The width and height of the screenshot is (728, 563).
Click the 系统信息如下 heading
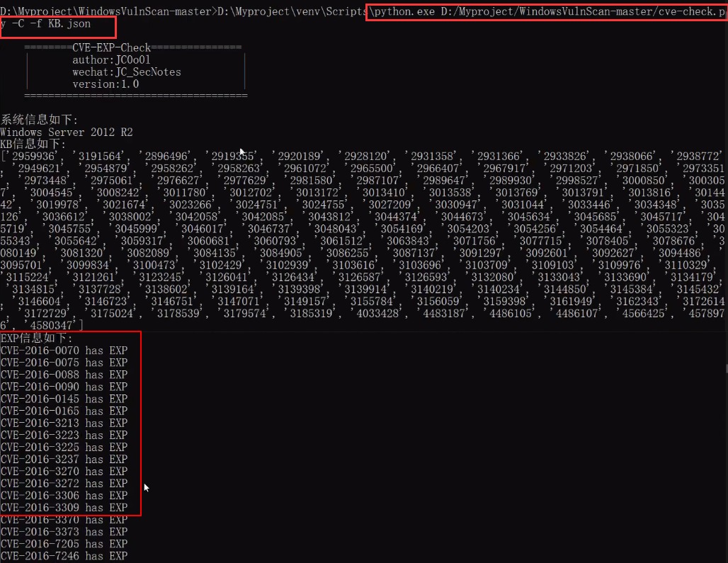pyautogui.click(x=39, y=120)
